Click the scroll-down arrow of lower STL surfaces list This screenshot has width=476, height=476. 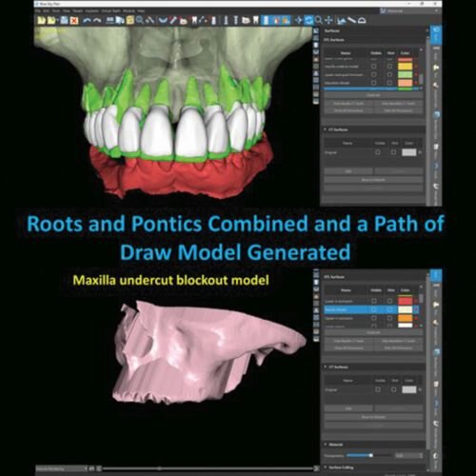click(x=421, y=326)
